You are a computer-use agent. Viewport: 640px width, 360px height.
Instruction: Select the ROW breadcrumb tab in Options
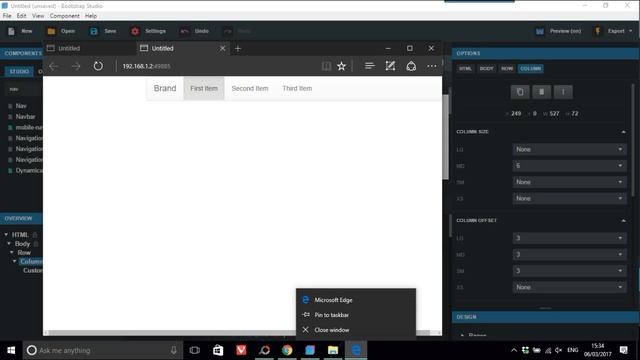click(507, 69)
